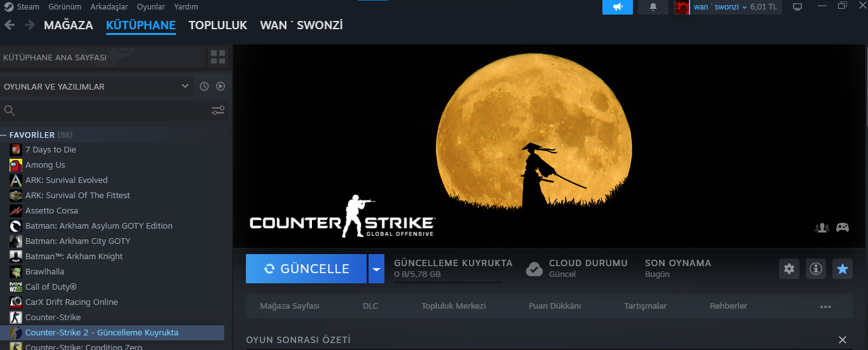Open more links ellipsis menu
The image size is (868, 350).
(x=825, y=307)
